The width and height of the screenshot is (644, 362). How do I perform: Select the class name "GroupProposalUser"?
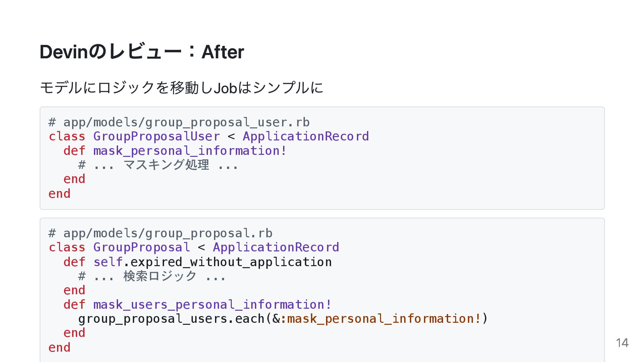coord(156,136)
